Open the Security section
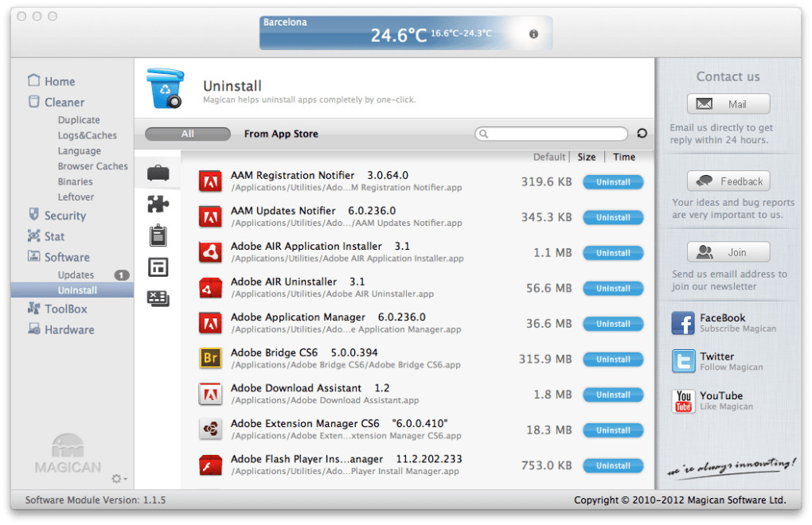Image resolution: width=812 pixels, height=525 pixels. pos(57,216)
